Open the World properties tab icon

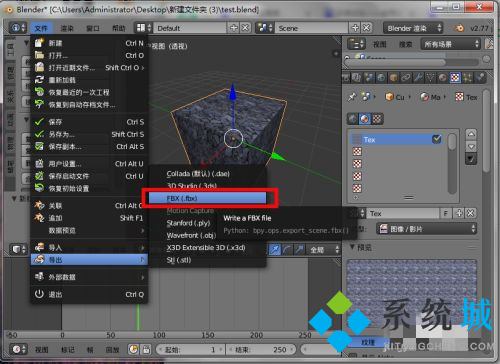click(x=381, y=78)
